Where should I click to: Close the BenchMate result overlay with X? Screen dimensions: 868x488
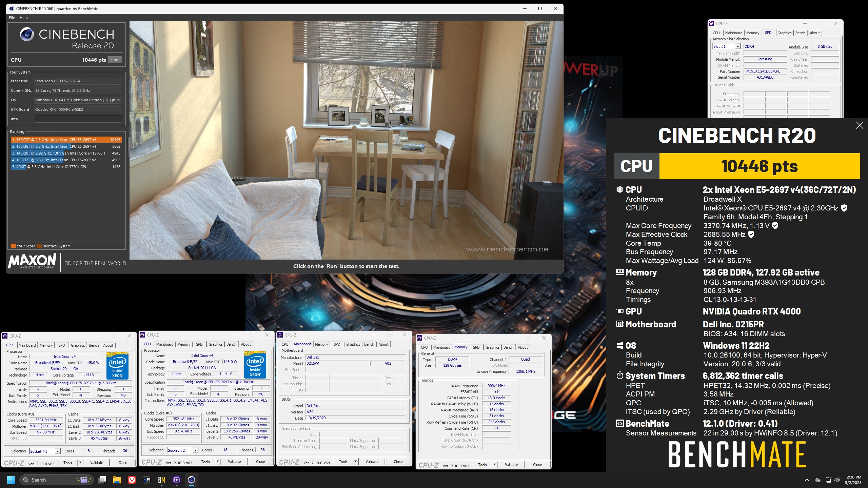pos(860,125)
